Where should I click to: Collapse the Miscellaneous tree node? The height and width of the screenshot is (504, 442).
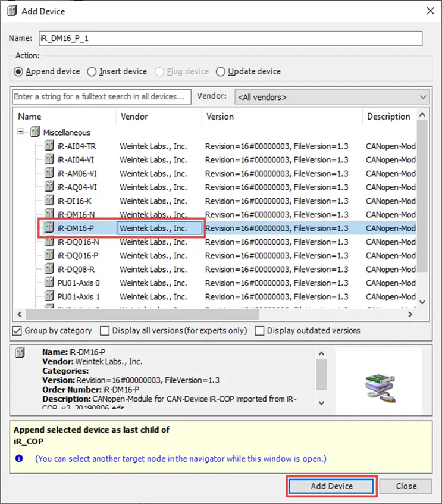[x=21, y=132]
